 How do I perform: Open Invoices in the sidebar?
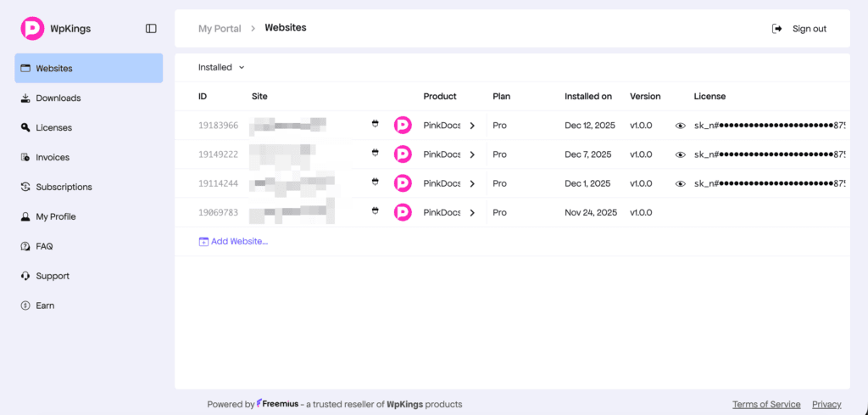[x=52, y=157]
